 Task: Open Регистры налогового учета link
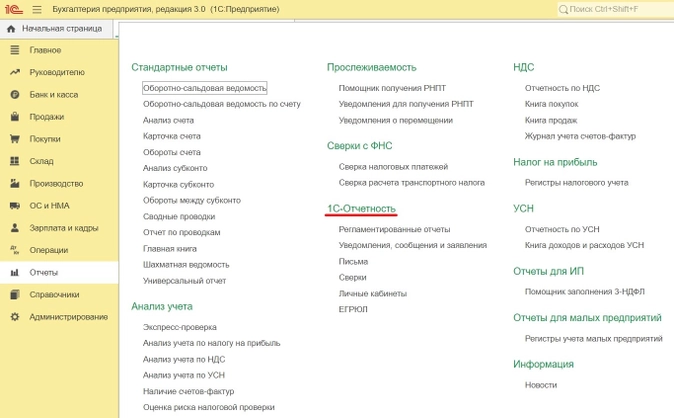(576, 183)
